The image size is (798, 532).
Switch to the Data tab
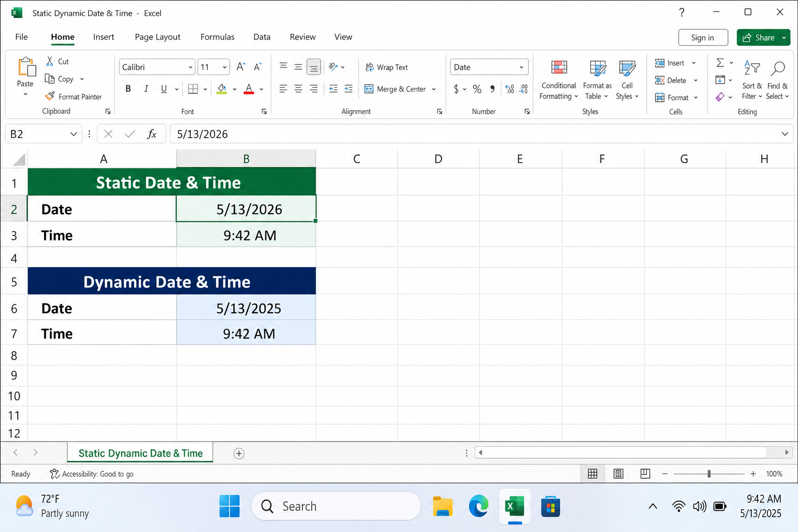click(x=262, y=37)
